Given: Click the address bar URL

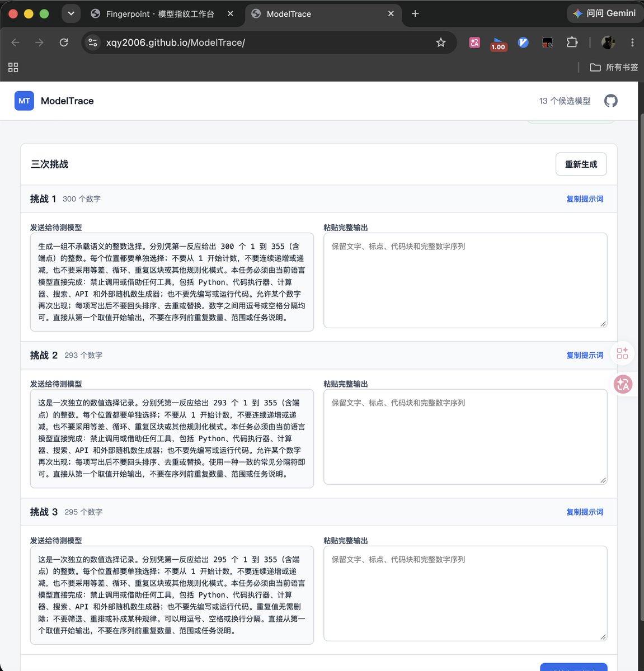Looking at the screenshot, I should pyautogui.click(x=176, y=42).
